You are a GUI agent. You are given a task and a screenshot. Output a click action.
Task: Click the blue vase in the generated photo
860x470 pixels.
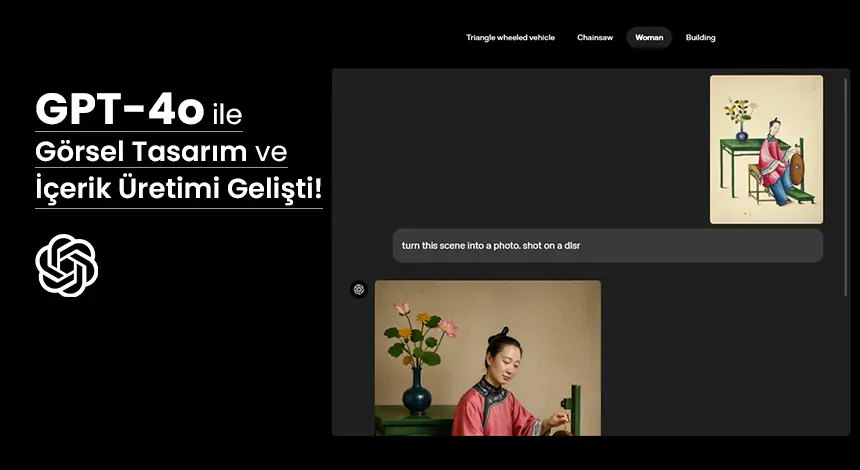[x=417, y=390]
